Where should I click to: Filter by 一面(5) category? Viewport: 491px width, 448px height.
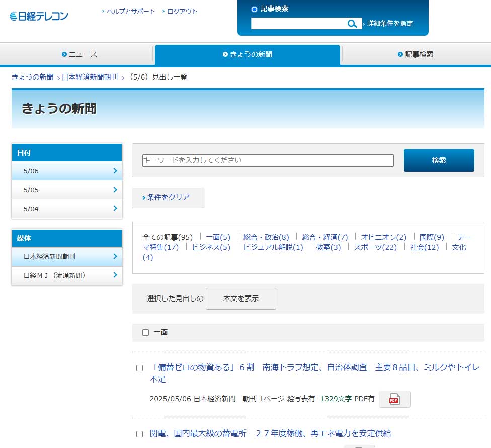(218, 237)
